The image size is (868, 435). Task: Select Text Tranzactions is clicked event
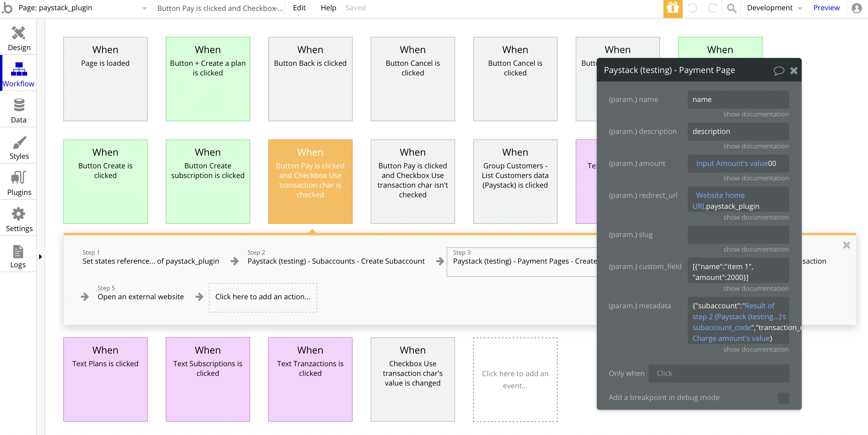click(x=310, y=379)
